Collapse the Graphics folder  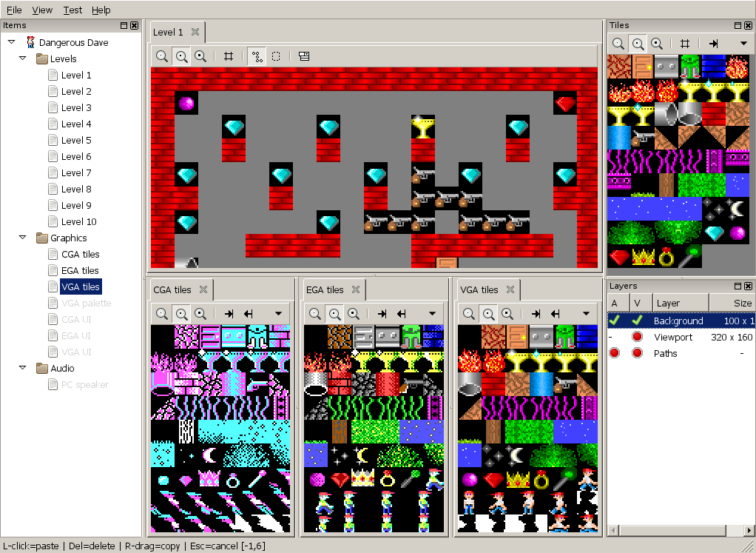point(22,238)
